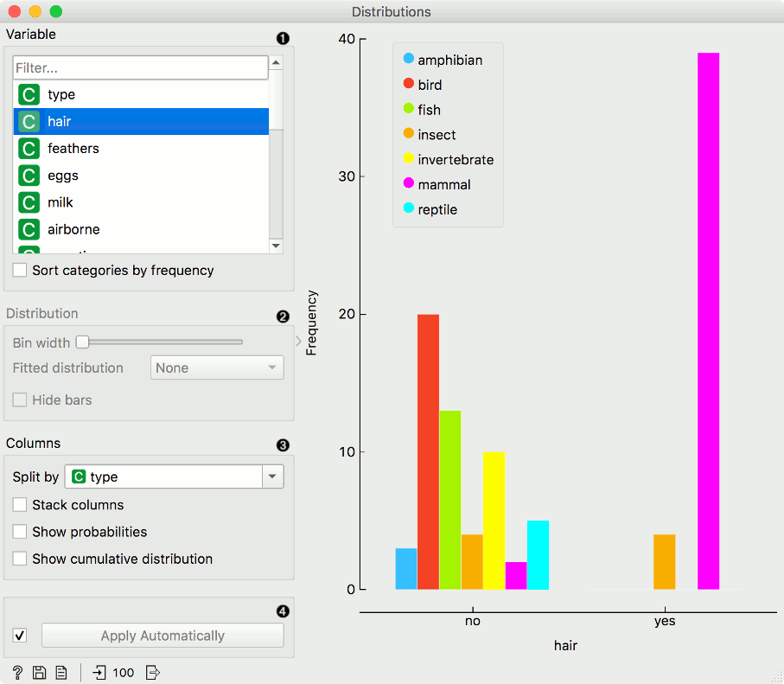
Task: Click the mammal legend color dot
Action: [409, 183]
